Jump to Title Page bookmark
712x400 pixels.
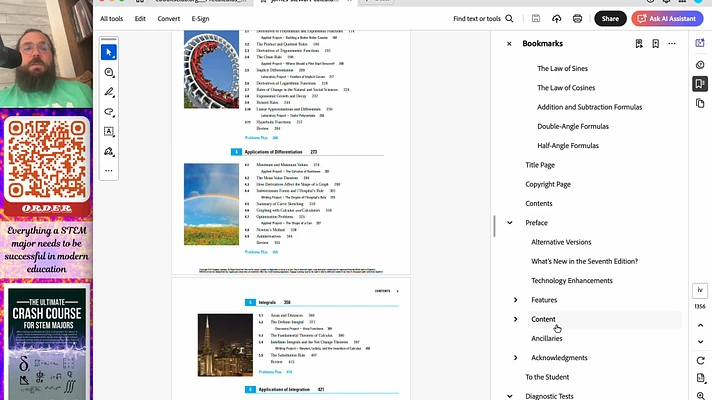point(540,165)
